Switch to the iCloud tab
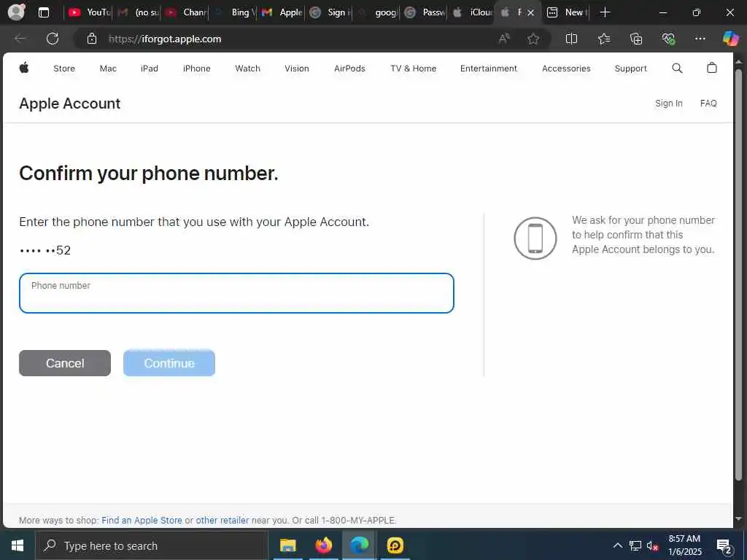The height and width of the screenshot is (560, 747). 472,12
